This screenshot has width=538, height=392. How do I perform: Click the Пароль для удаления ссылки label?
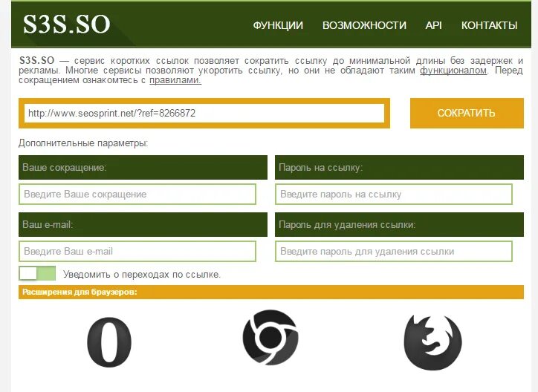click(x=347, y=225)
